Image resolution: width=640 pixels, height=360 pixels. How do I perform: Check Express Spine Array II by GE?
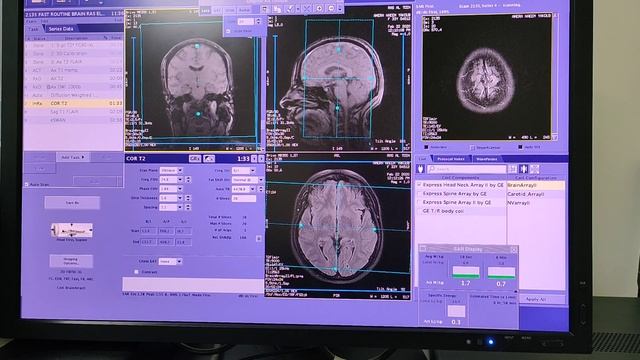coord(419,202)
